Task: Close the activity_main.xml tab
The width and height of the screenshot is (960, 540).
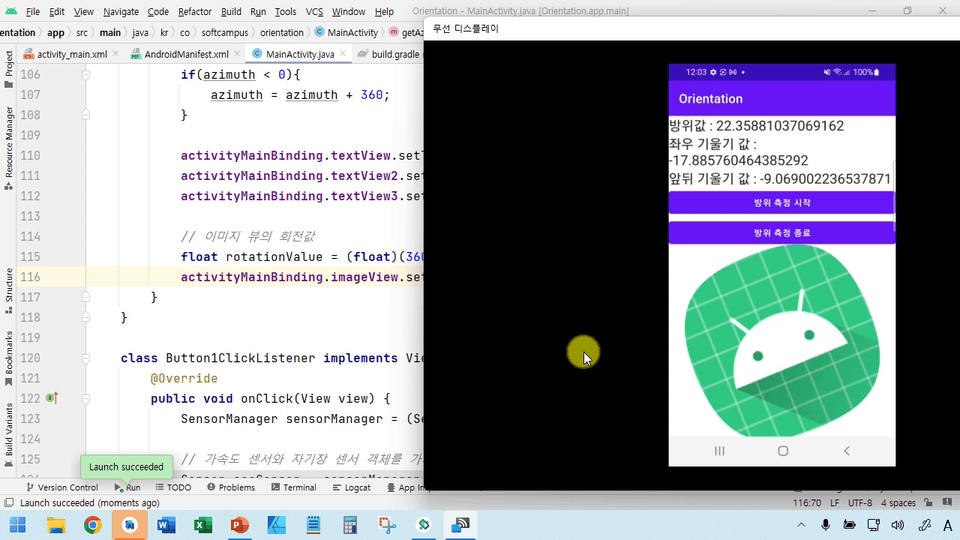Action: click(116, 54)
